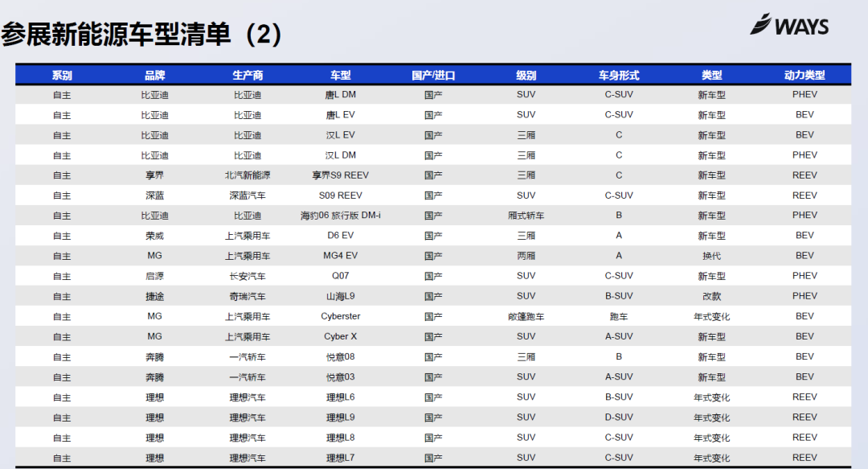Click the 奇瑞汽车 manufacturer cell
This screenshot has height=469, width=868.
(248, 296)
